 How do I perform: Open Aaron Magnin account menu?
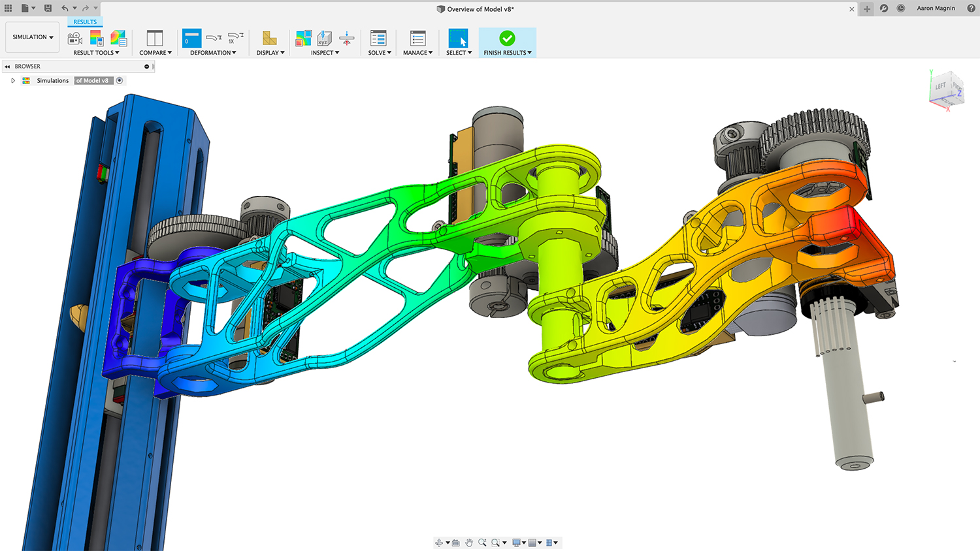936,8
